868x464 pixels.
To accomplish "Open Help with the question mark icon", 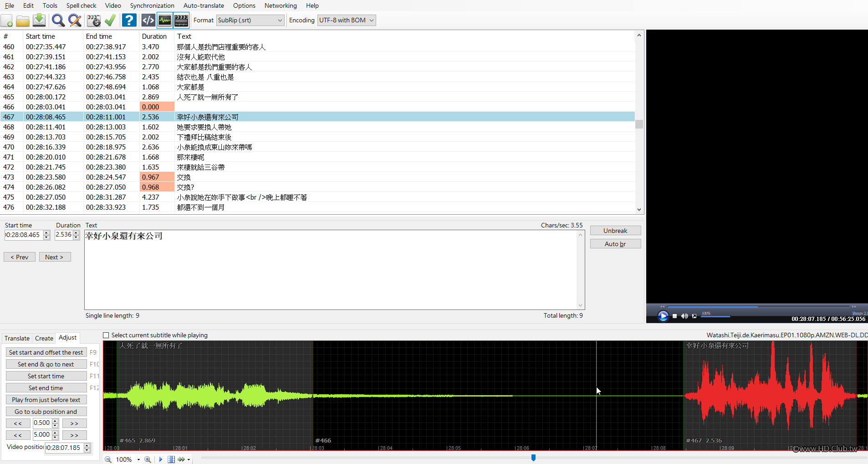I will point(129,21).
